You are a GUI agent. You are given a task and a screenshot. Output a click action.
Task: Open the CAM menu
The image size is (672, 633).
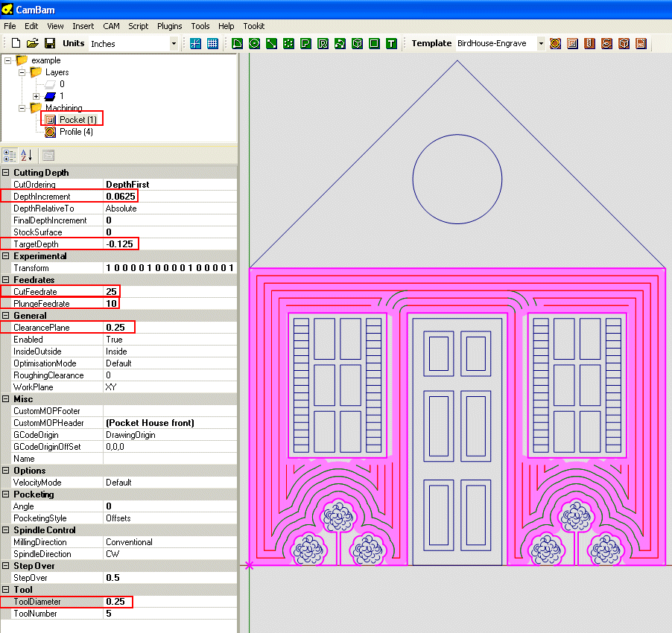pos(111,26)
